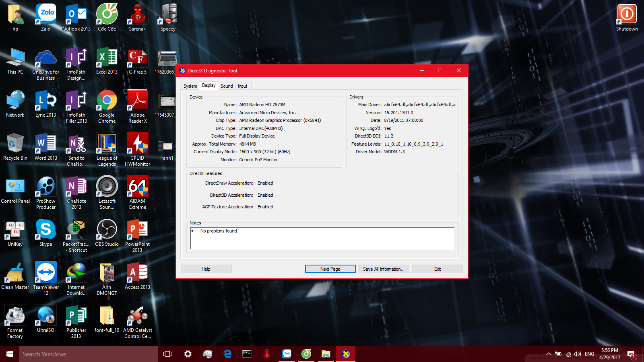Open UniKey desktop shortcut
This screenshot has width=644, height=362.
[15, 233]
